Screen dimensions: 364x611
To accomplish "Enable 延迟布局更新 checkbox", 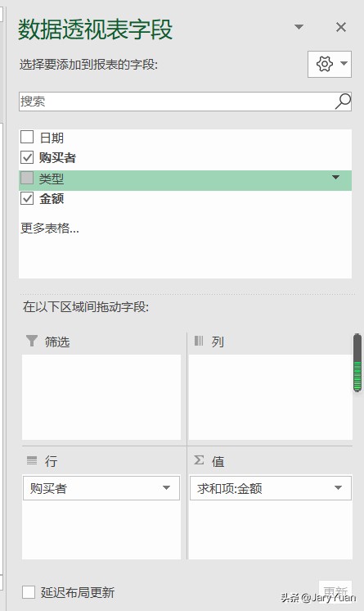I will click(x=29, y=592).
